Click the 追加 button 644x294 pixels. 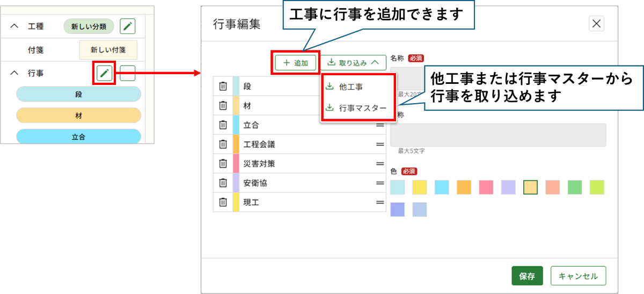pyautogui.click(x=296, y=63)
